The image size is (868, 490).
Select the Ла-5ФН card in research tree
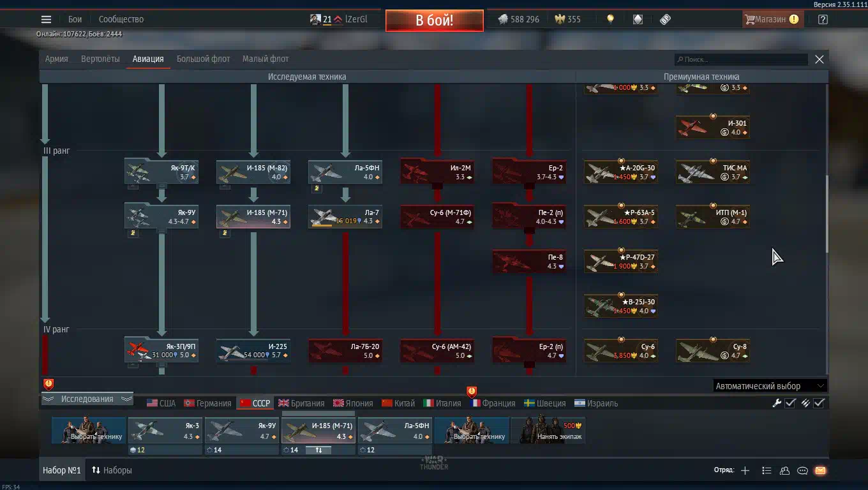tap(345, 172)
